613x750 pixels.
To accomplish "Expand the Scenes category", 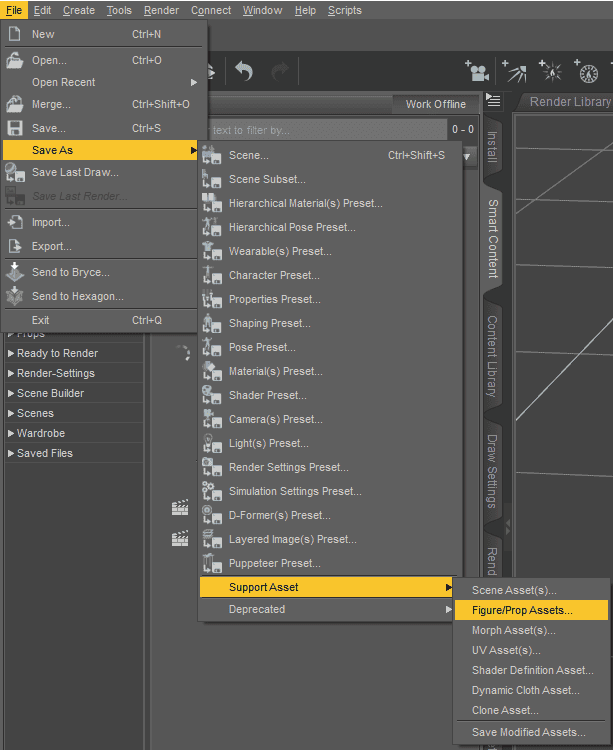I will pyautogui.click(x=11, y=413).
